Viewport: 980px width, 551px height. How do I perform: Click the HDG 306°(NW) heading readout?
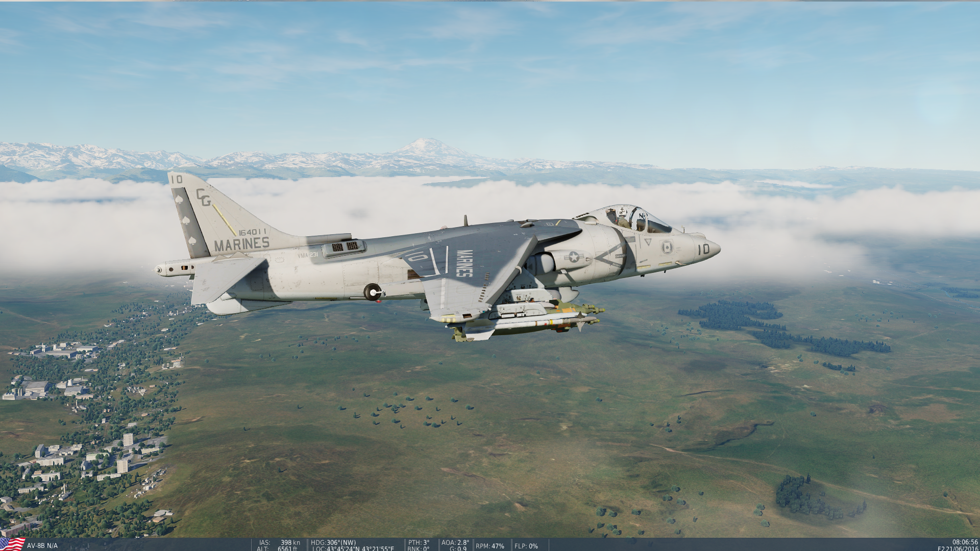333,542
